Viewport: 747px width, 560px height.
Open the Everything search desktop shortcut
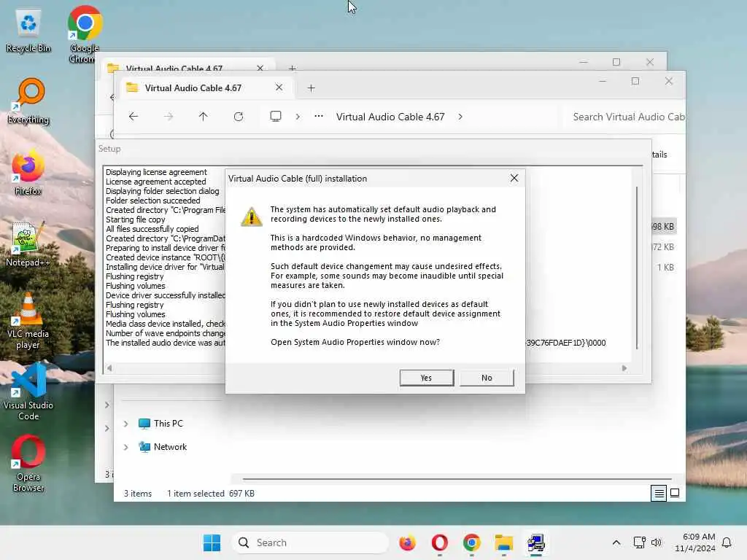coord(28,101)
